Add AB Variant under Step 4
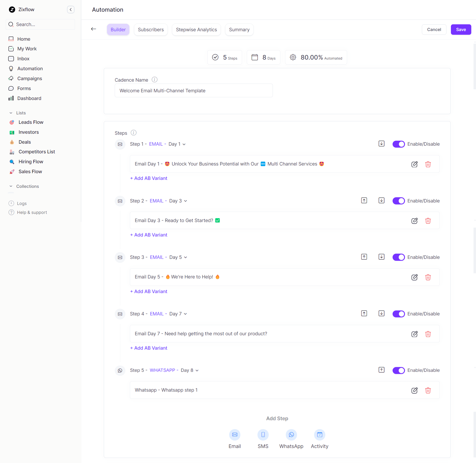The width and height of the screenshot is (476, 463). point(149,348)
